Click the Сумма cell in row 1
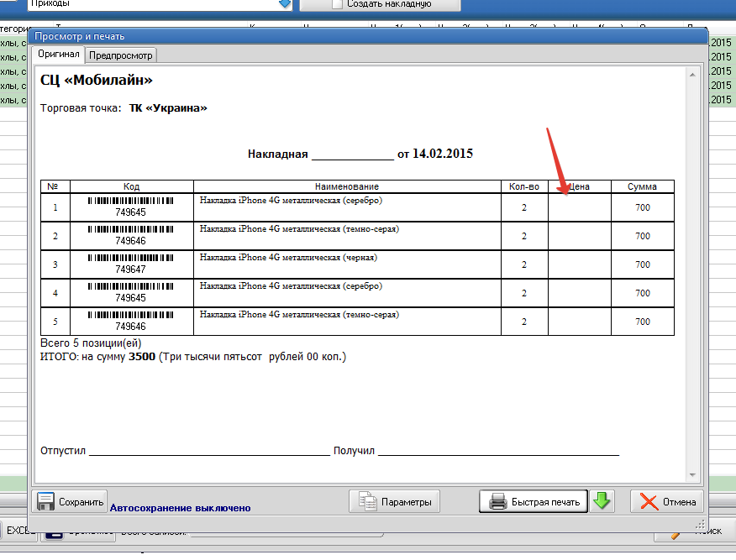The width and height of the screenshot is (736, 560). tap(642, 207)
